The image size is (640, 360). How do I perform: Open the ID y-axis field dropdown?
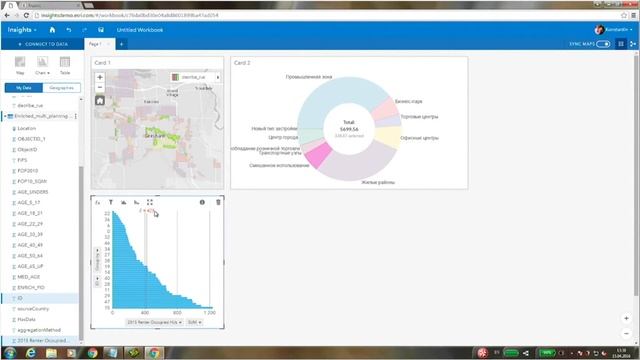pyautogui.click(x=97, y=282)
